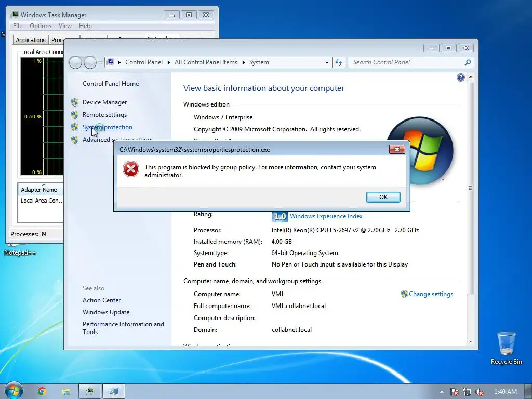Click the System window scroll up arrow
532x399 pixels.
pyautogui.click(x=471, y=77)
